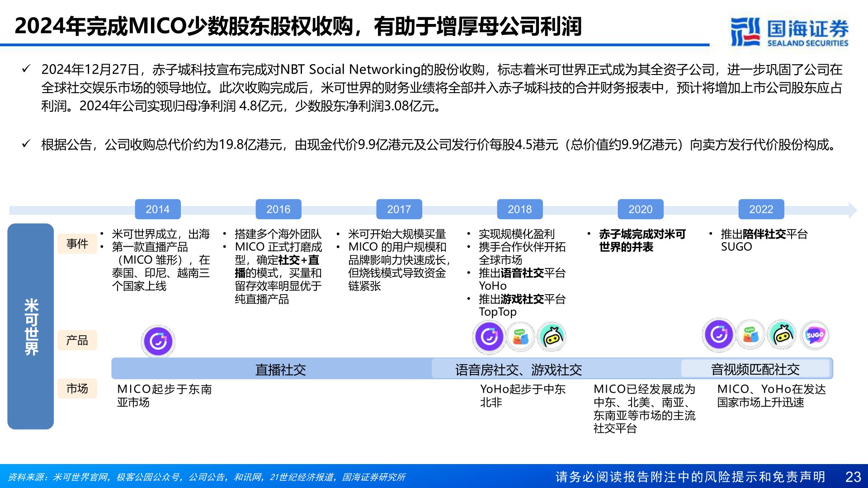Click the bold text 赤子城完成对米可世界的并表

pyautogui.click(x=642, y=240)
